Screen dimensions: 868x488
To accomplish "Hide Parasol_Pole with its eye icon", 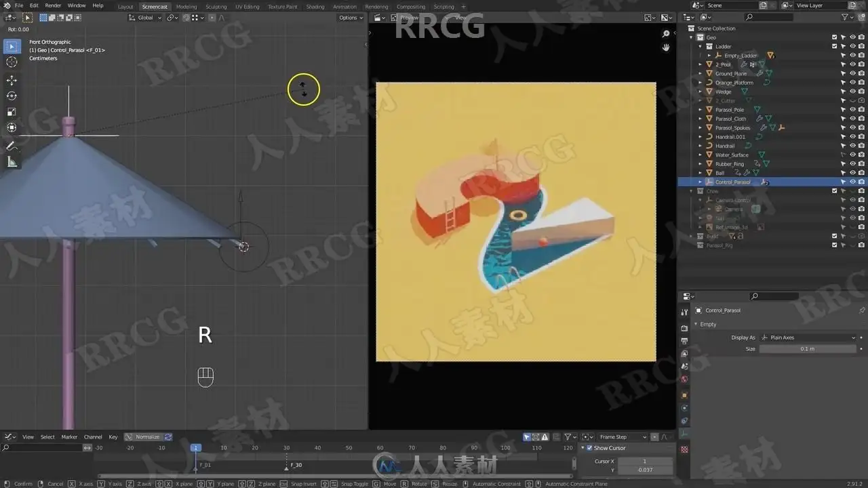I will tap(852, 110).
